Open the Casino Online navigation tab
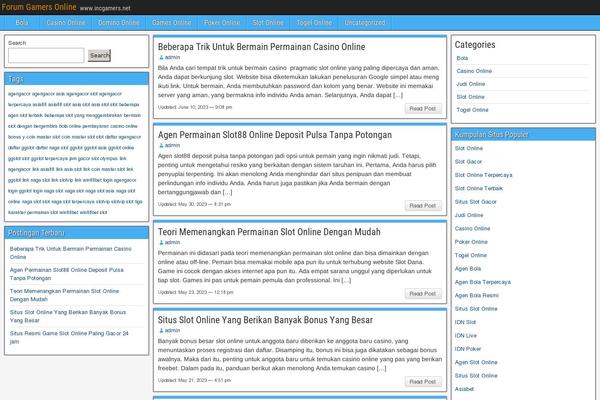Image resolution: width=600 pixels, height=400 pixels. [66, 21]
